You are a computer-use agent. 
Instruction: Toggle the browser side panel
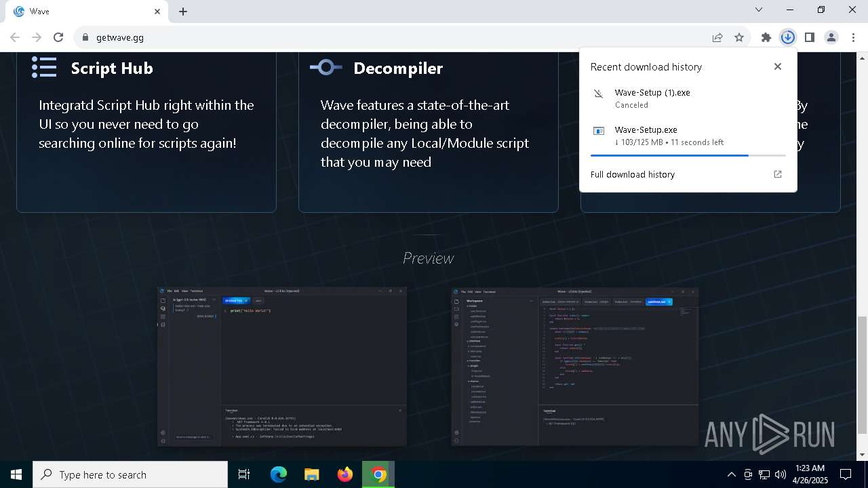coord(809,37)
